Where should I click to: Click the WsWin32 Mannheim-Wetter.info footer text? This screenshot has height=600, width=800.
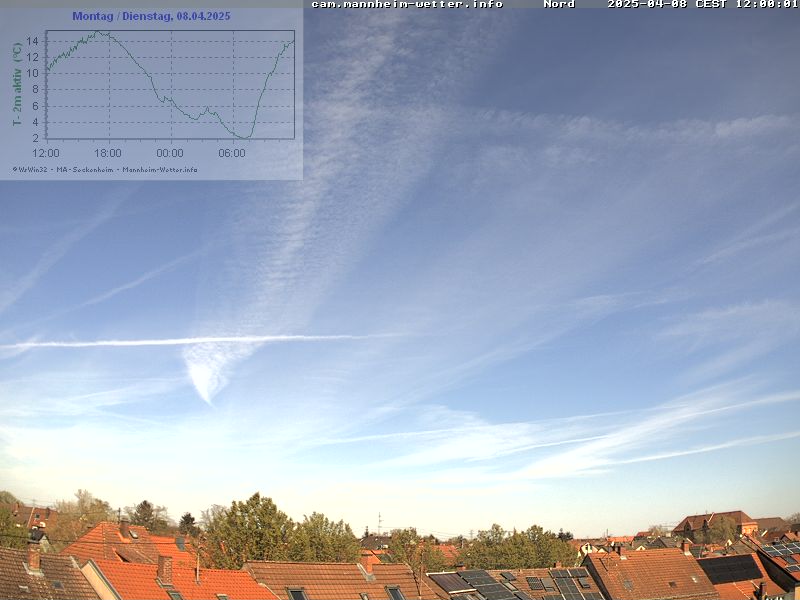105,169
